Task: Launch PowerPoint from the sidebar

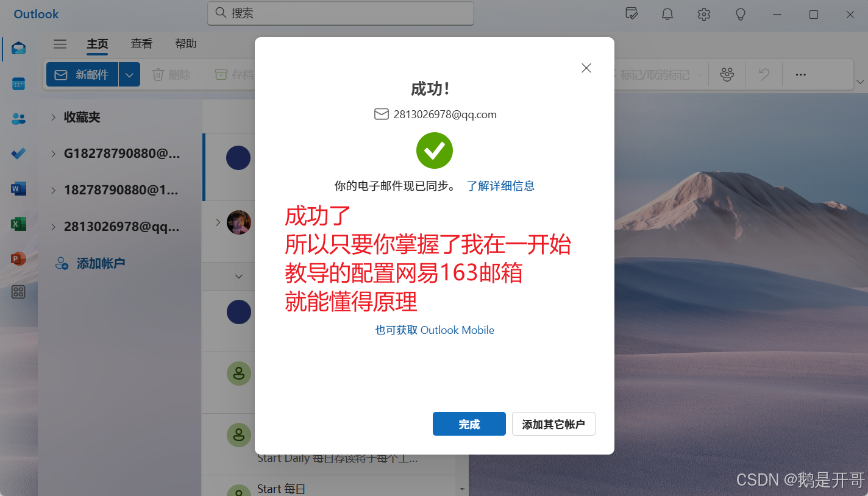Action: click(x=18, y=259)
